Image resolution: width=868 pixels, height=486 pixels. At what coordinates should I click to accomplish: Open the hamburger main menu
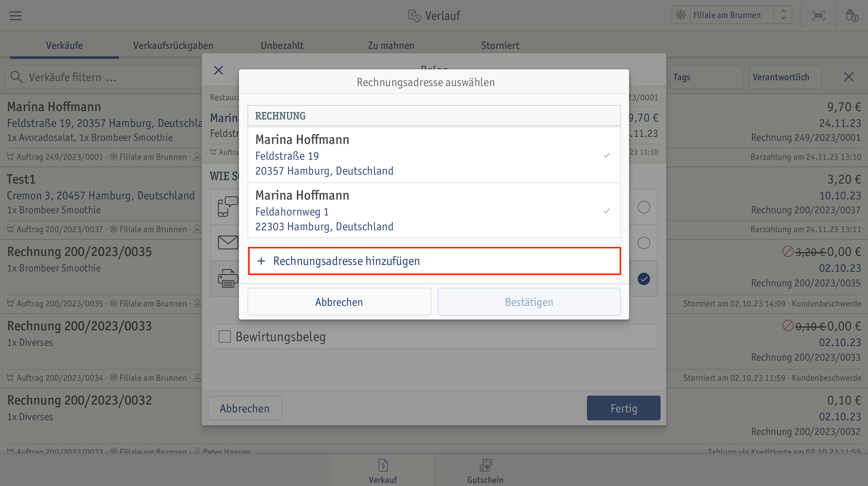tap(15, 15)
